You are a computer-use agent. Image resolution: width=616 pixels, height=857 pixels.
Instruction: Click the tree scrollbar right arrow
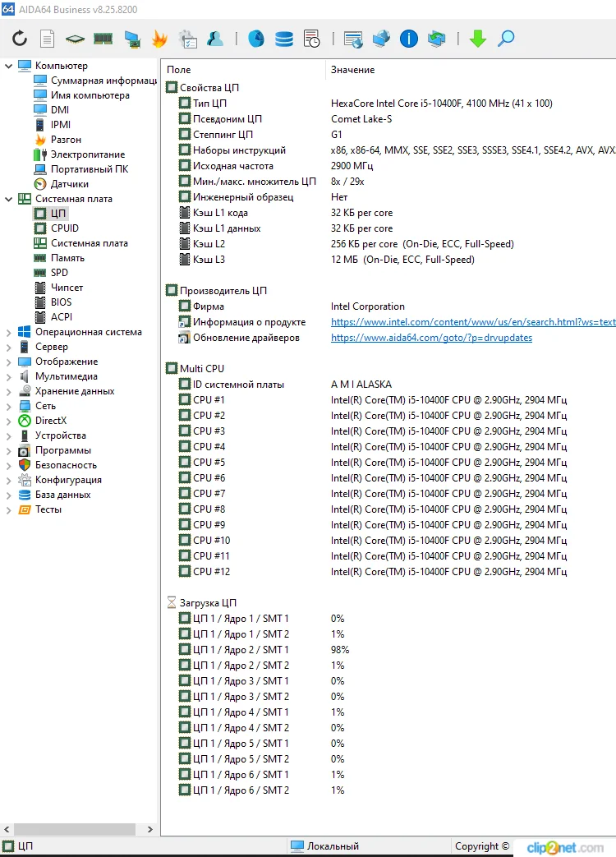150,829
